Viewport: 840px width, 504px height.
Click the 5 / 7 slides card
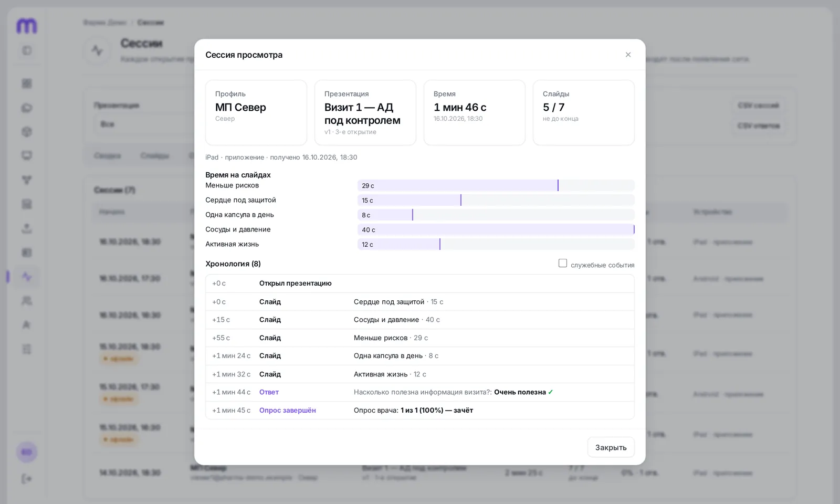point(584,112)
